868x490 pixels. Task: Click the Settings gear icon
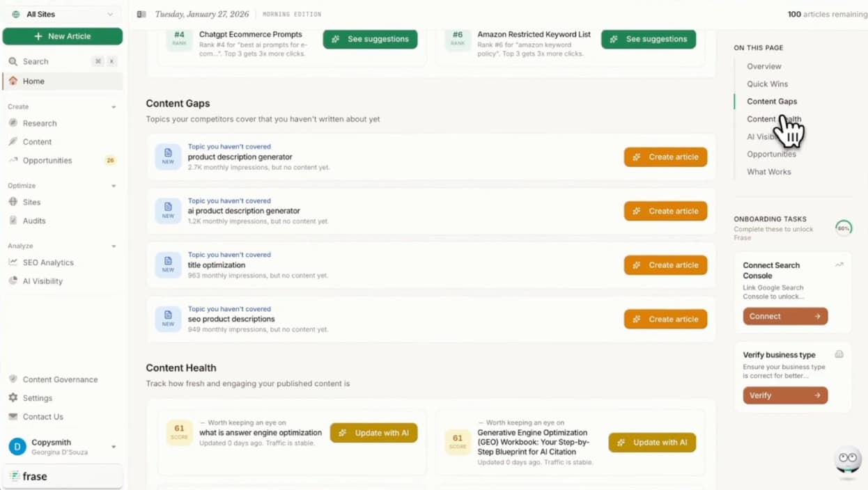[13, 398]
